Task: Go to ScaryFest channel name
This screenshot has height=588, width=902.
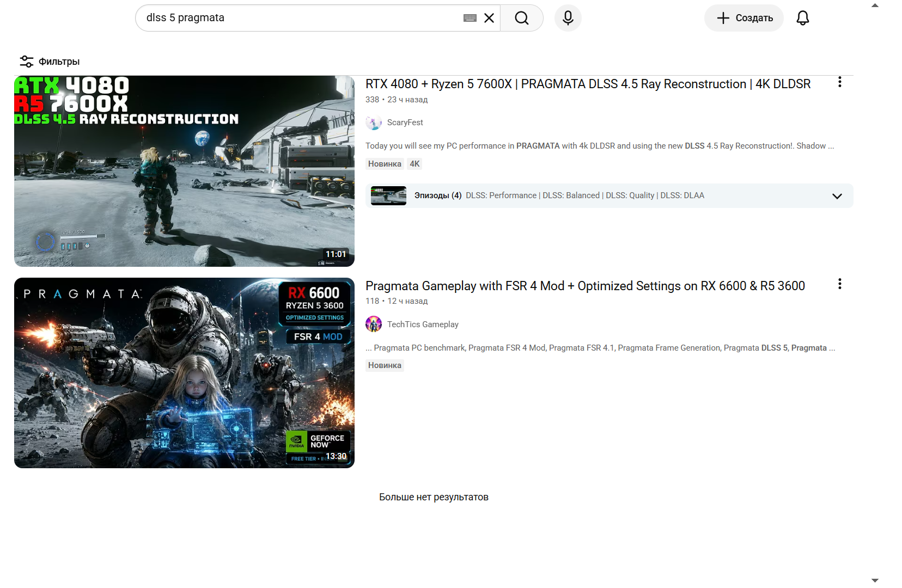Action: tap(405, 122)
